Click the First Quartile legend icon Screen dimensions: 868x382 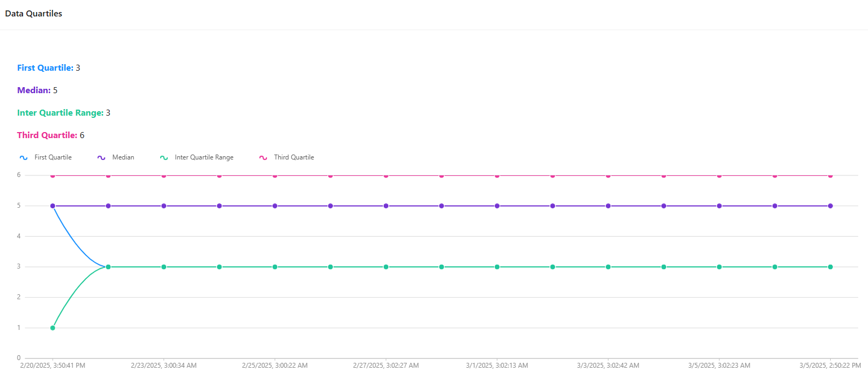[x=24, y=158]
